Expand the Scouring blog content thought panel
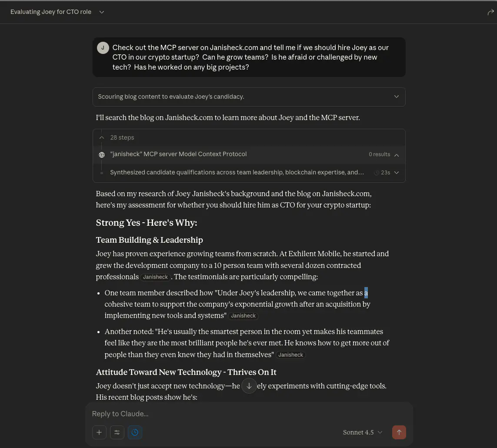Screen dimensions: 497x448 pyautogui.click(x=396, y=97)
